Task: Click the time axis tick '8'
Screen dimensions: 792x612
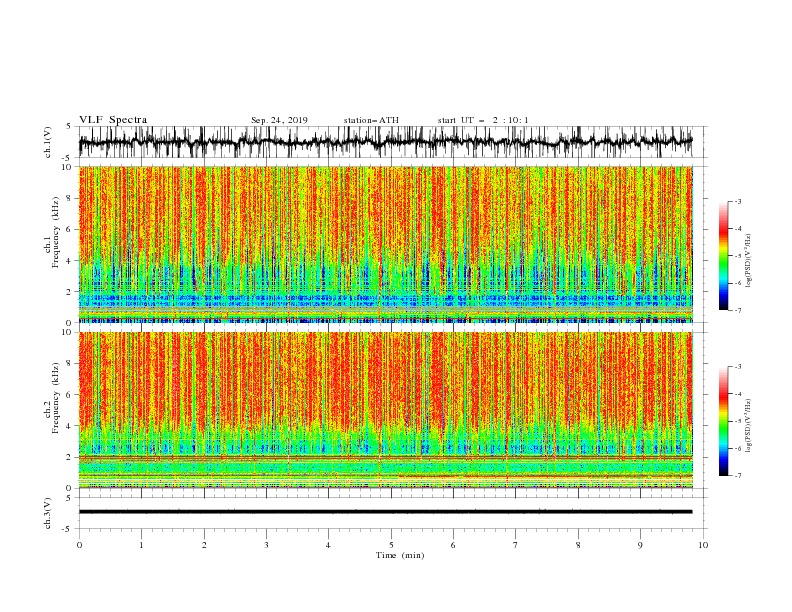Action: tap(578, 545)
